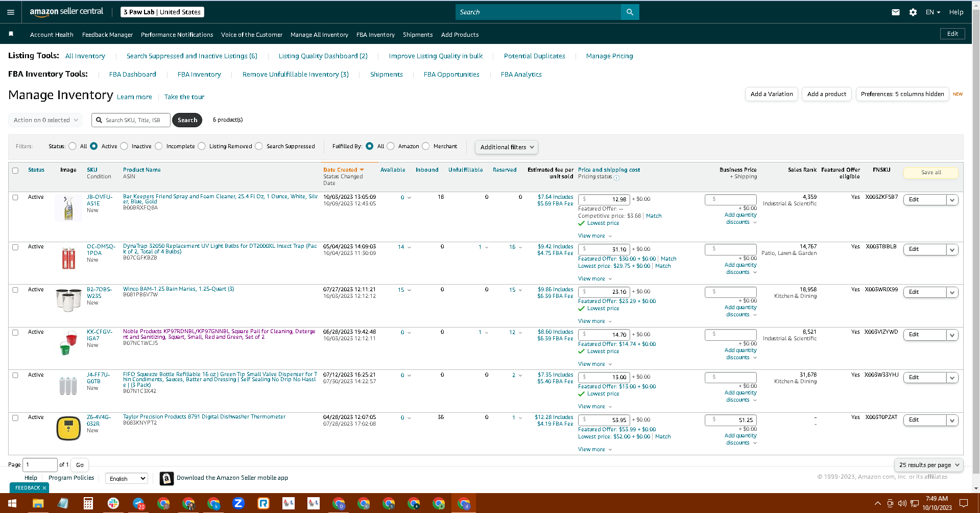Check the Taylor Precision row checkbox
This screenshot has height=513, width=980.
[15, 417]
